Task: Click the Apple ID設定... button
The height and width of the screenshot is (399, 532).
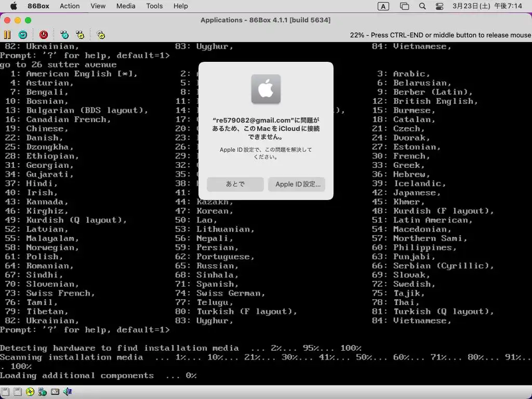Action: coord(297,184)
